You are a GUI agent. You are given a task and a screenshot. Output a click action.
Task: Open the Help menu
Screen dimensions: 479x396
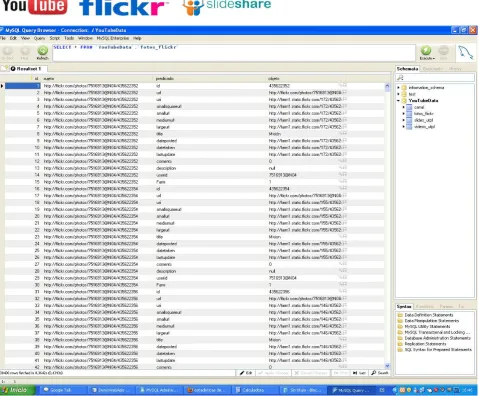click(x=137, y=38)
